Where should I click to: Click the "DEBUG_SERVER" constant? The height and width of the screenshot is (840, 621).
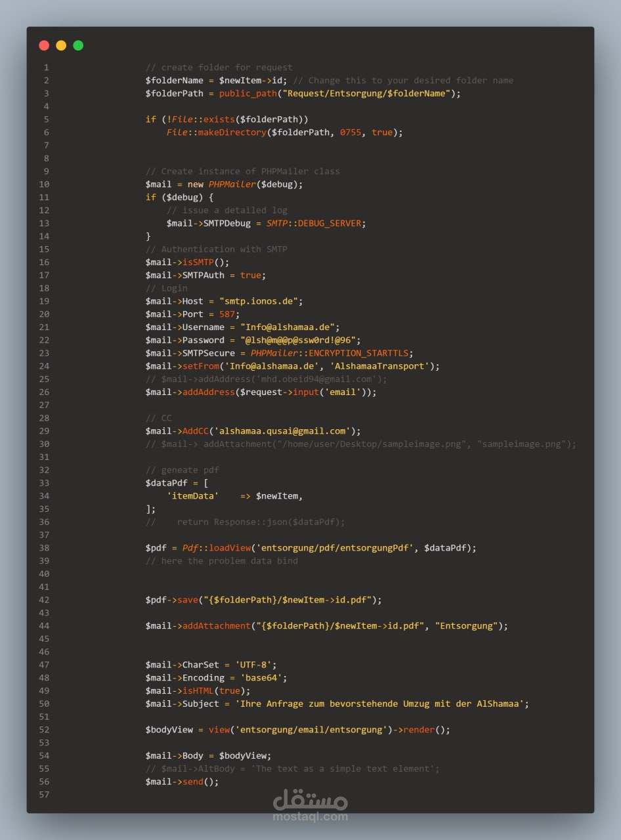330,223
